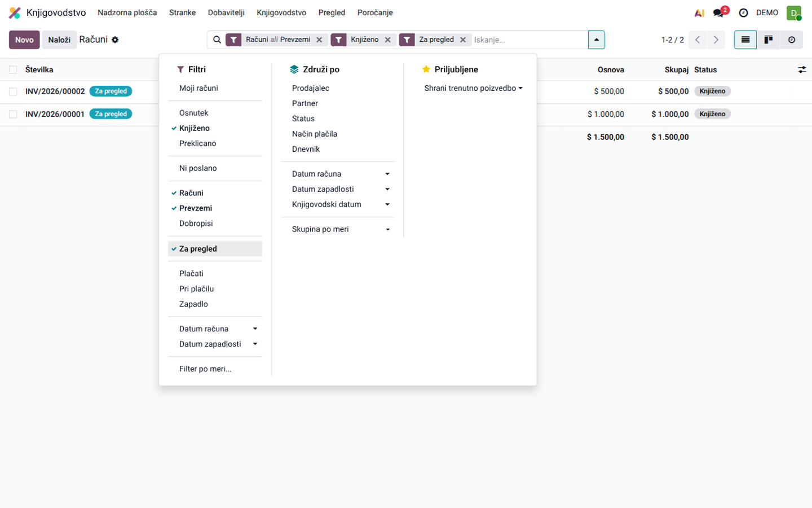Screen dimensions: 812x508
Task: Expand 'Datum zapadlosti' under Filtri
Action: coord(215,344)
